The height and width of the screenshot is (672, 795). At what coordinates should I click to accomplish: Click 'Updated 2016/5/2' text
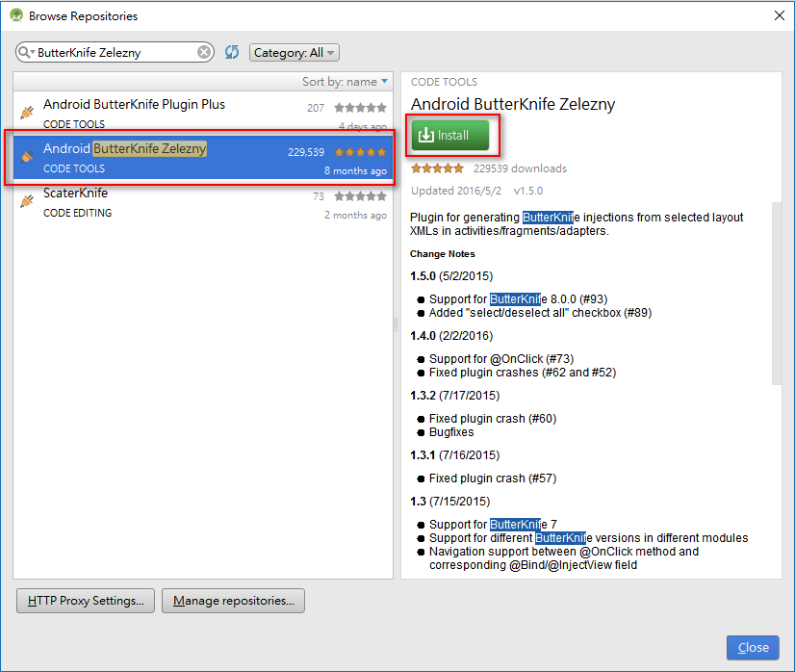pyautogui.click(x=456, y=191)
